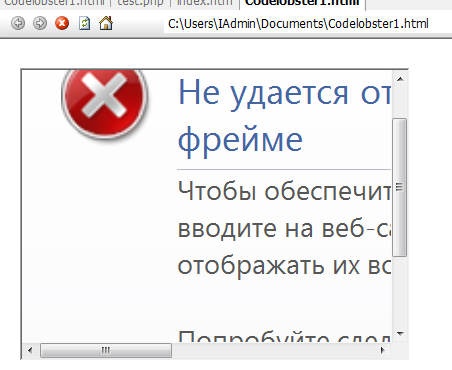Select the active Codelobster1.html tab

302,3
